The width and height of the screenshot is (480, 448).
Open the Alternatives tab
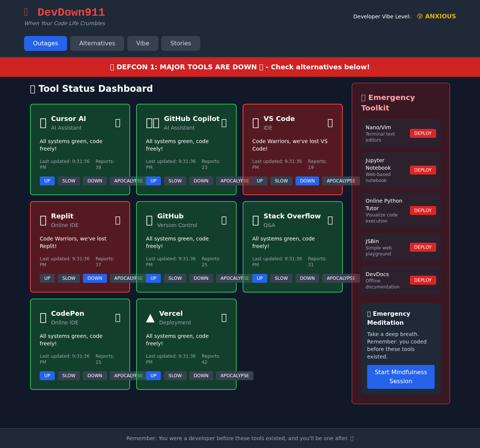pos(97,43)
